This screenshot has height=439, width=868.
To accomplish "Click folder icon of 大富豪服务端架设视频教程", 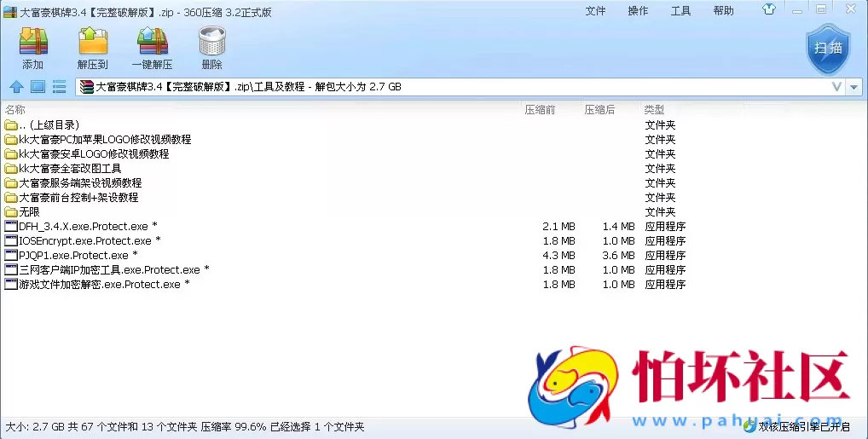I will tap(10, 182).
